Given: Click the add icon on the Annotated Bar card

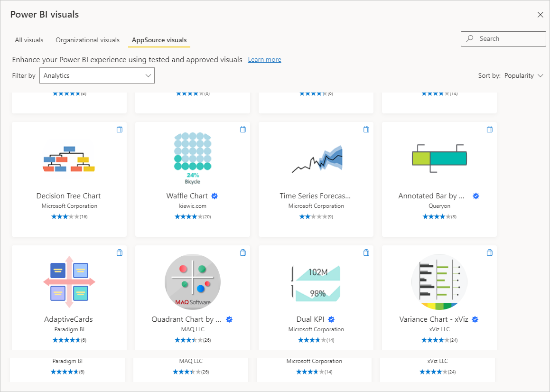Looking at the screenshot, I should click(489, 129).
